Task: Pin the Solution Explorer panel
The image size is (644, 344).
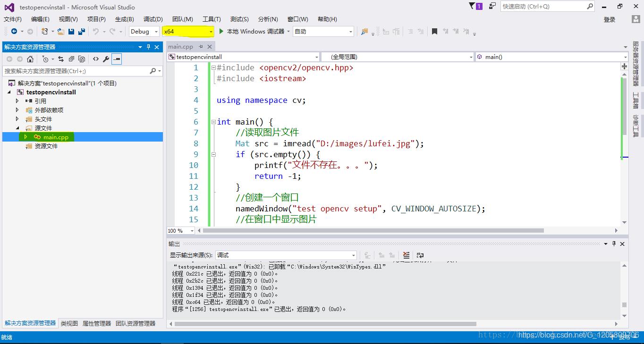Action: pyautogui.click(x=148, y=47)
